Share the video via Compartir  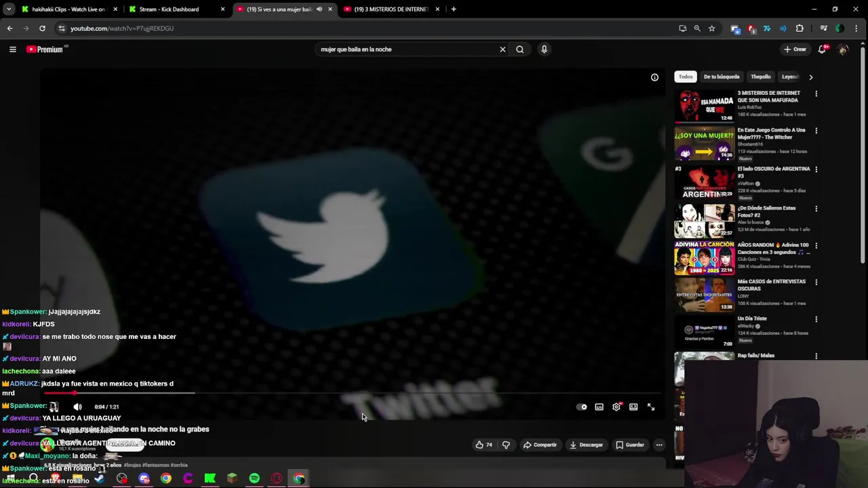[x=540, y=445]
